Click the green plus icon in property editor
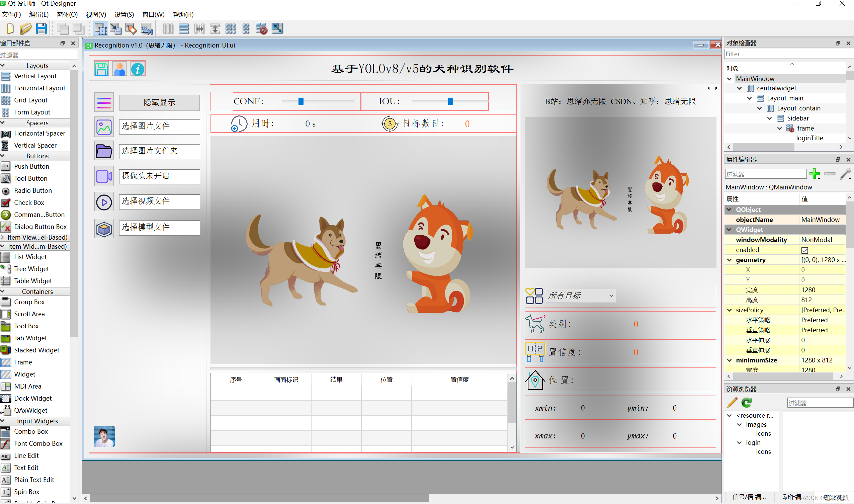Viewport: 854px width, 504px height. coord(814,174)
